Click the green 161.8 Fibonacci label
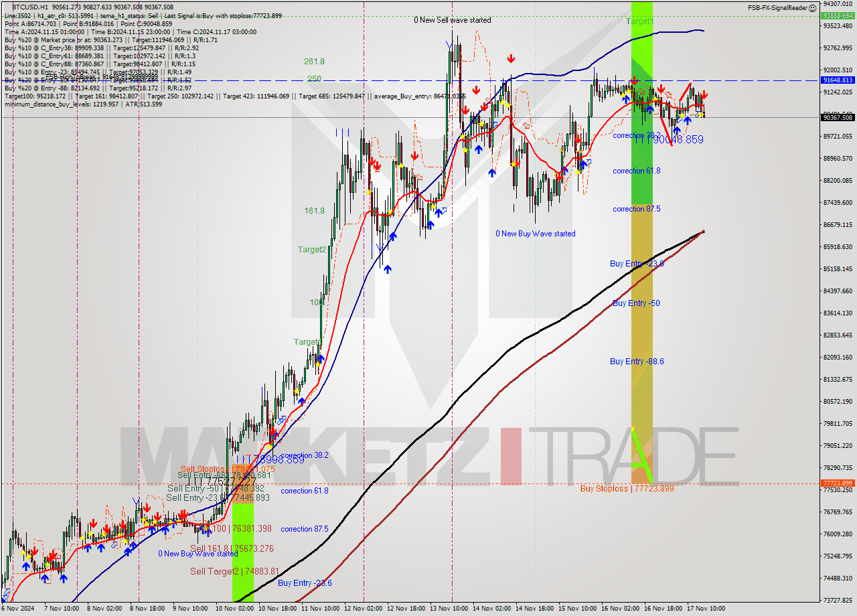The width and height of the screenshot is (857, 616). click(x=314, y=211)
